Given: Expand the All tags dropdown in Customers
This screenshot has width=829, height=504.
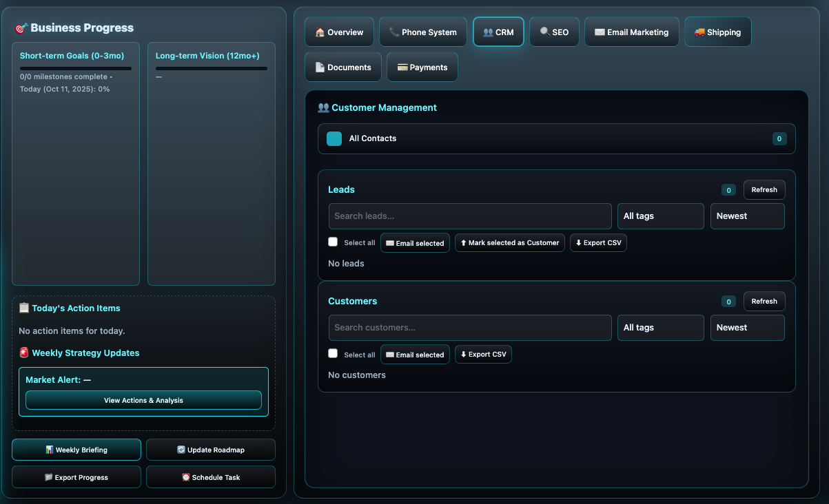Looking at the screenshot, I should point(660,328).
